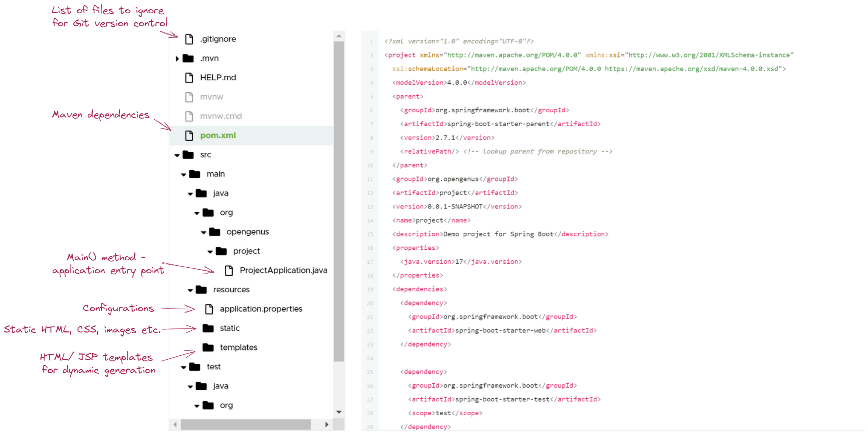Expand the .mvn folder arrow
Viewport: 868px width, 440px height.
[x=177, y=59]
